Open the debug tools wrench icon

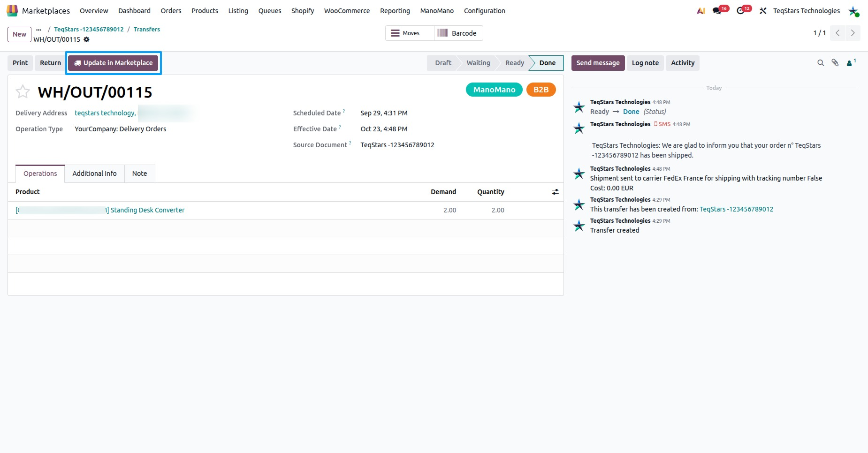[x=763, y=11]
